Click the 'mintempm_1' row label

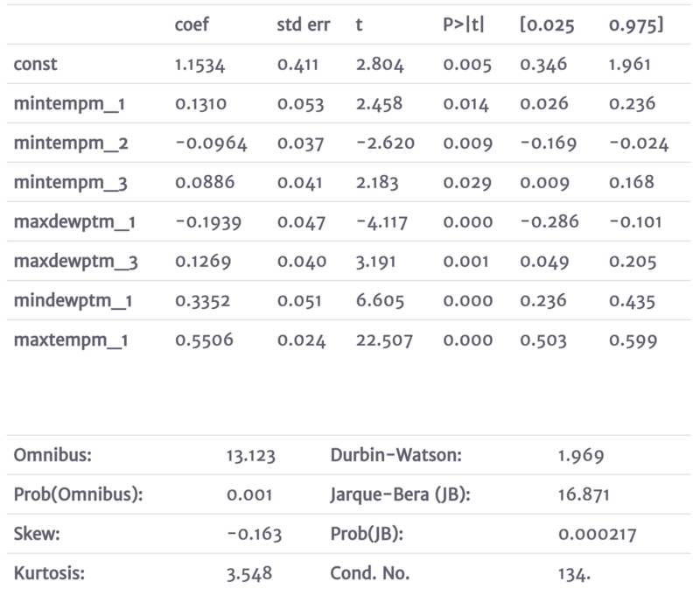pyautogui.click(x=70, y=104)
